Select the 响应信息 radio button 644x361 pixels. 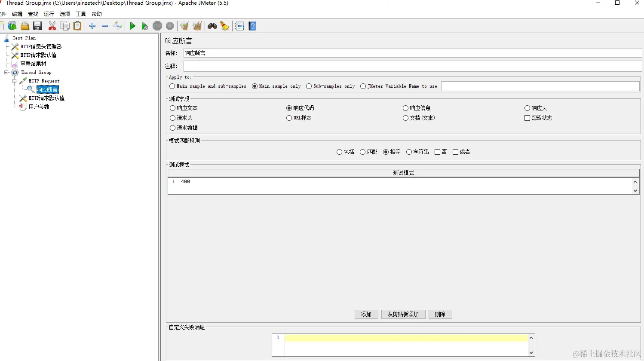pyautogui.click(x=406, y=108)
